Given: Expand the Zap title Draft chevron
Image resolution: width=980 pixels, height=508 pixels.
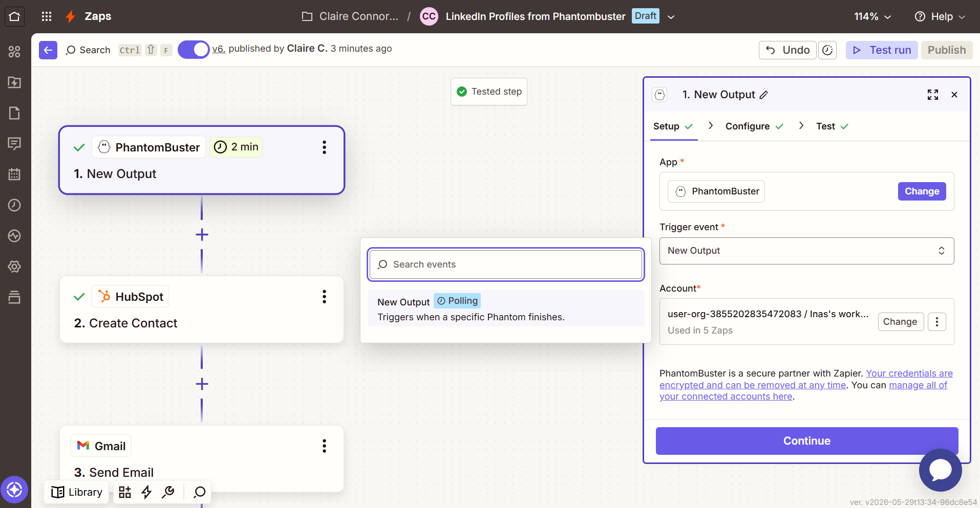Looking at the screenshot, I should click(671, 17).
